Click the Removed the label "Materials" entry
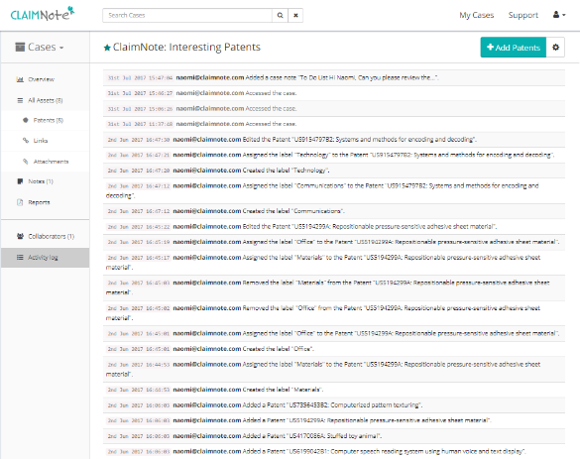This screenshot has height=459, width=580. tap(334, 287)
